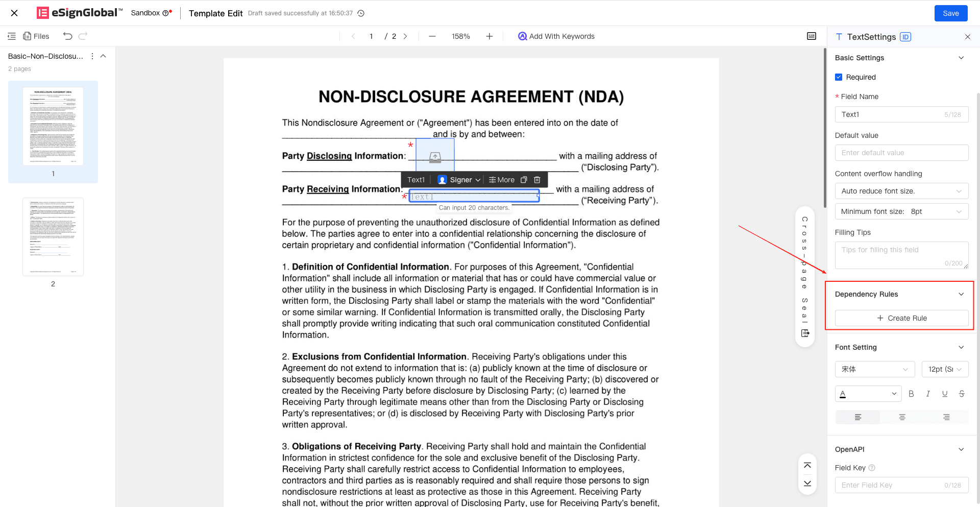
Task: Toggle strikethrough formatting
Action: 962,394
